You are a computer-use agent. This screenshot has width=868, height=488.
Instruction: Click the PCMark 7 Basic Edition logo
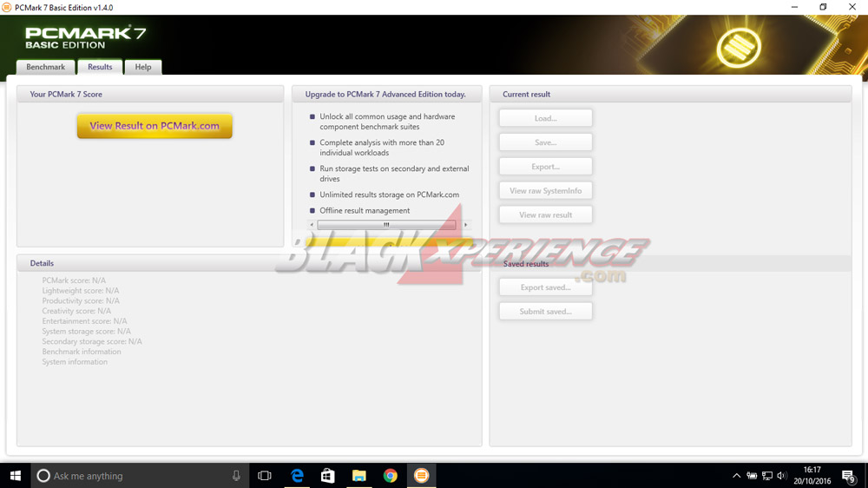pos(85,37)
